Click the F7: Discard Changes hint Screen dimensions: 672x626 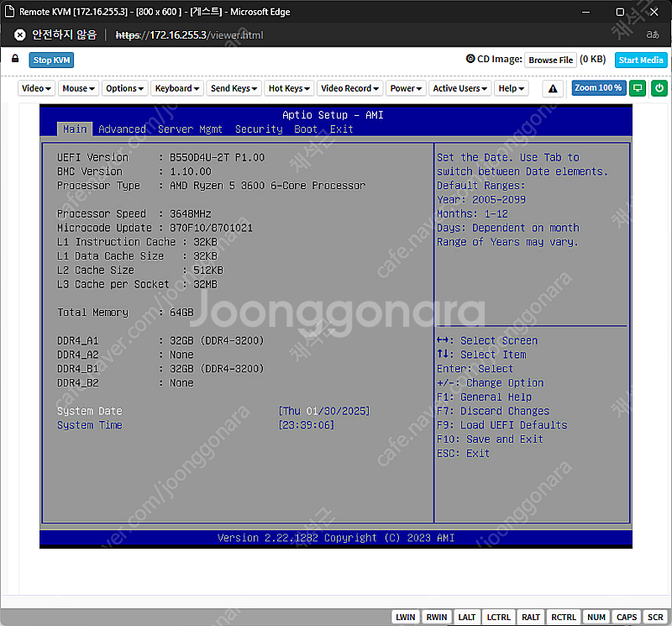[493, 411]
